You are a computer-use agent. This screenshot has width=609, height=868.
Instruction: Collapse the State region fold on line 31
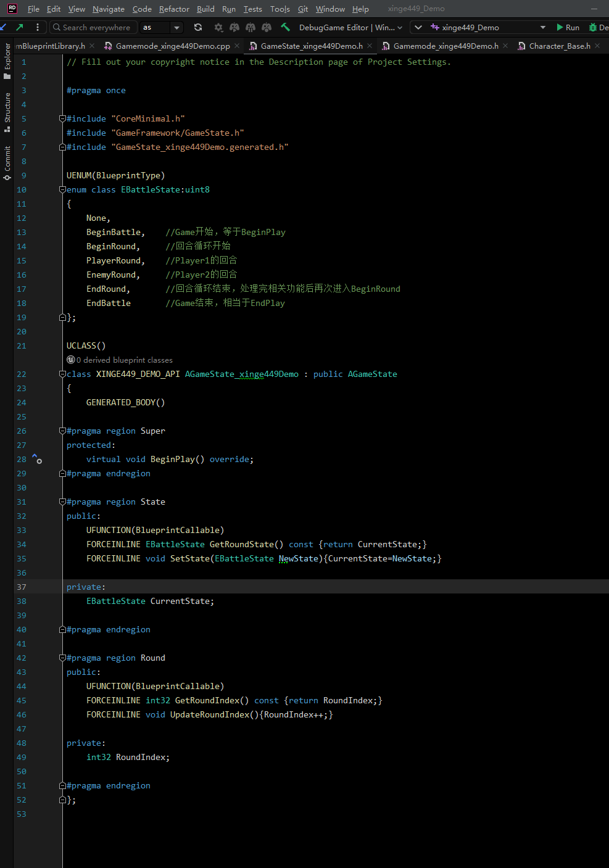[x=62, y=502]
